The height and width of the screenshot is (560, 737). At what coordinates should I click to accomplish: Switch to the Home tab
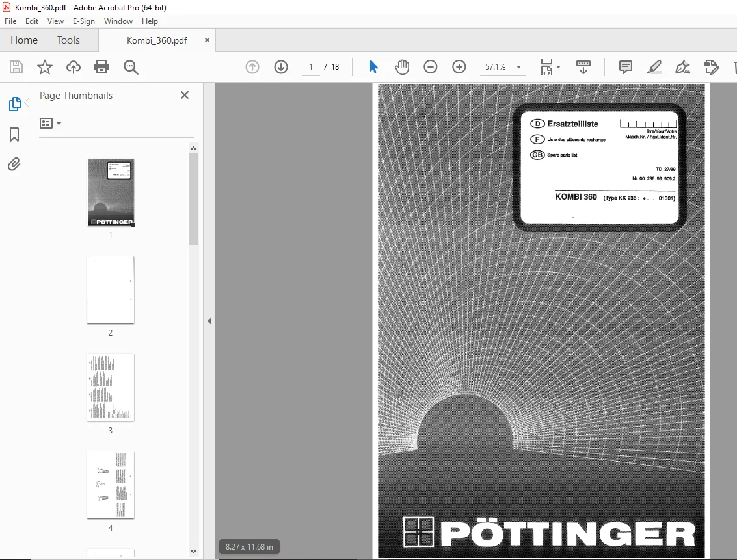click(x=24, y=40)
